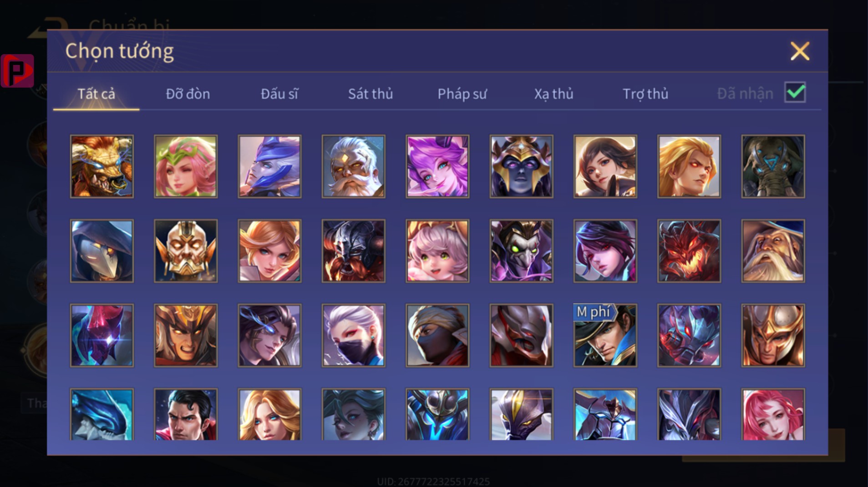Select the hero marked 'M phí'
This screenshot has width=868, height=487.
click(x=605, y=336)
